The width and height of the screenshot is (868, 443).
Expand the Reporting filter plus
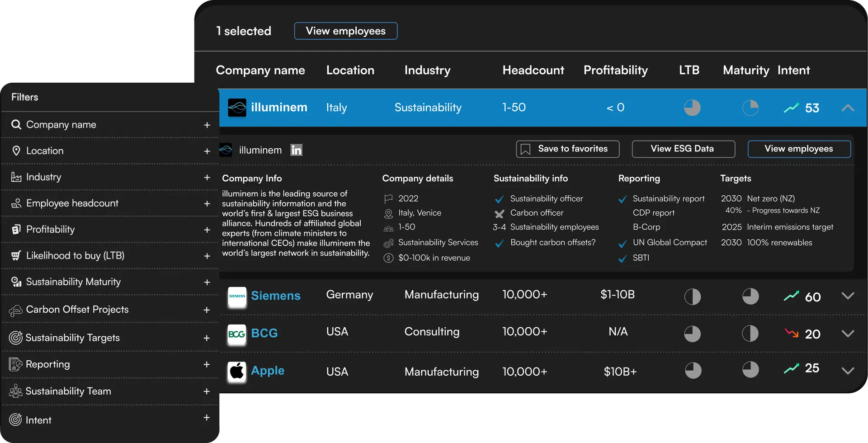coord(207,364)
